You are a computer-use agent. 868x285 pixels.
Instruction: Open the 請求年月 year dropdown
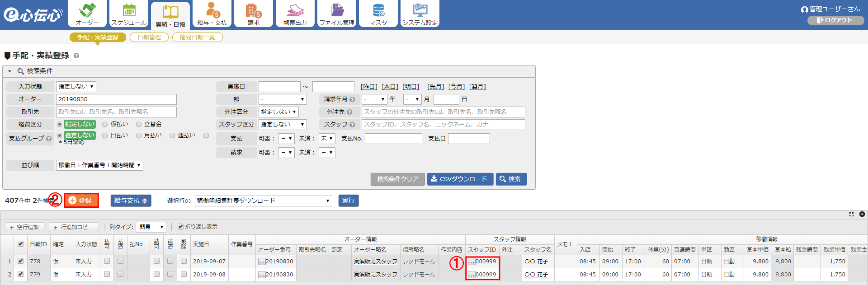click(374, 99)
